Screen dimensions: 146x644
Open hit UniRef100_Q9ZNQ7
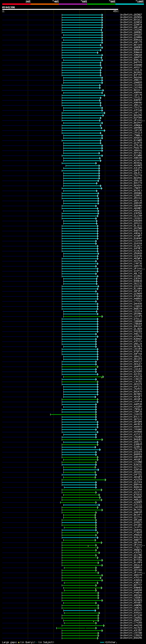[x=131, y=15]
